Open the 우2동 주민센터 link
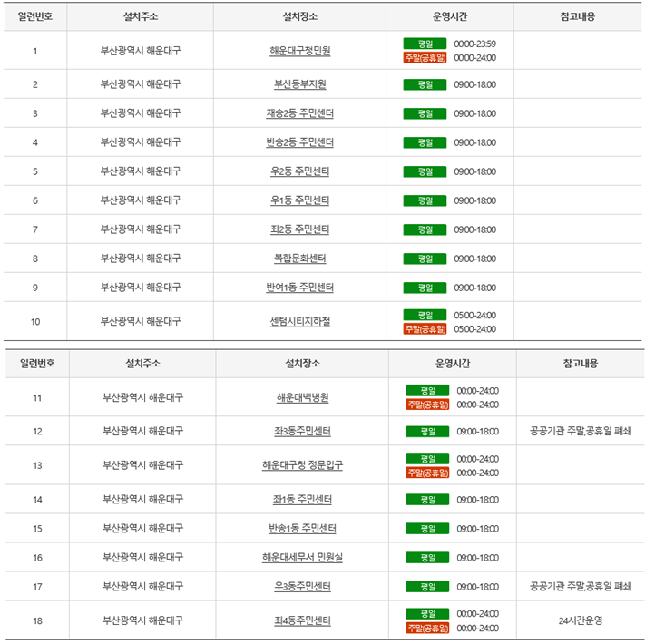 (299, 171)
